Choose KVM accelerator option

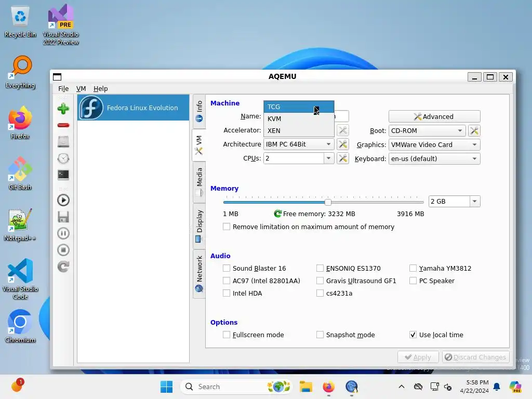[299, 119]
